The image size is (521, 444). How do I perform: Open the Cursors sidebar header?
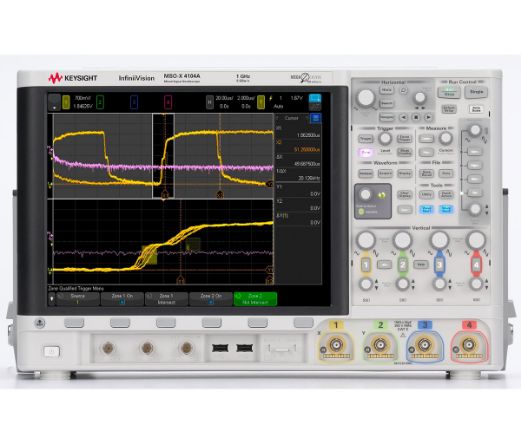[x=292, y=118]
